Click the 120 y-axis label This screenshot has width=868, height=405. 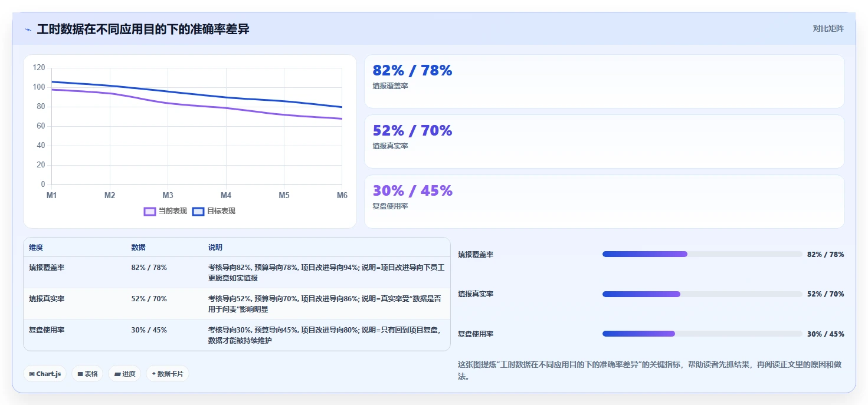[x=39, y=68]
